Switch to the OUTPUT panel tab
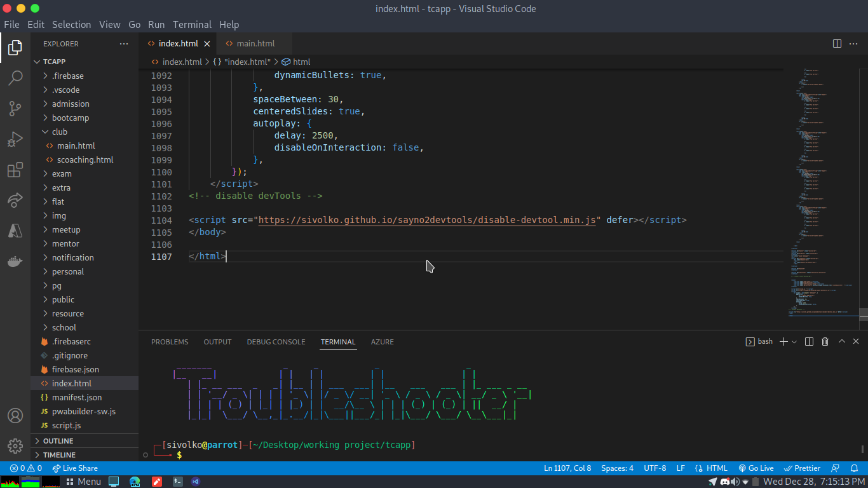 217,342
